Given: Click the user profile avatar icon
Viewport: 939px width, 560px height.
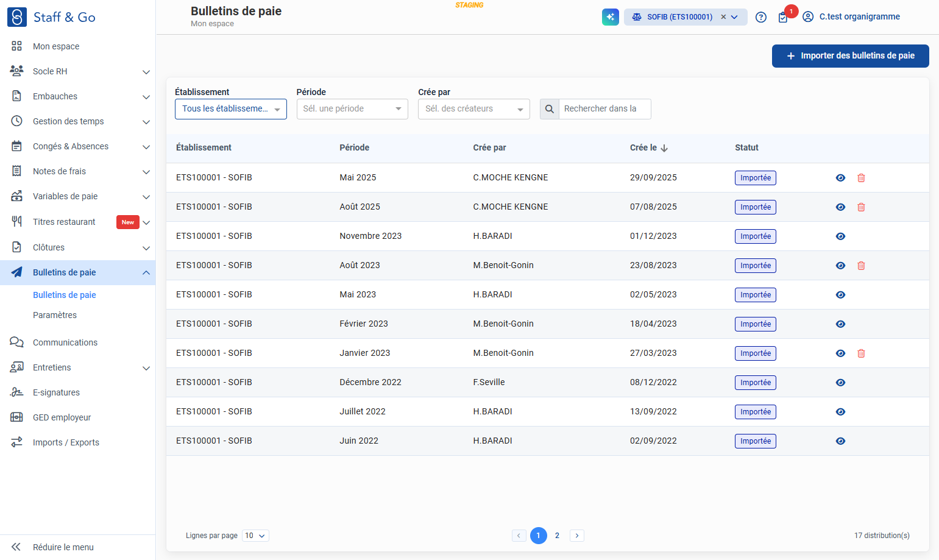Looking at the screenshot, I should (x=808, y=17).
